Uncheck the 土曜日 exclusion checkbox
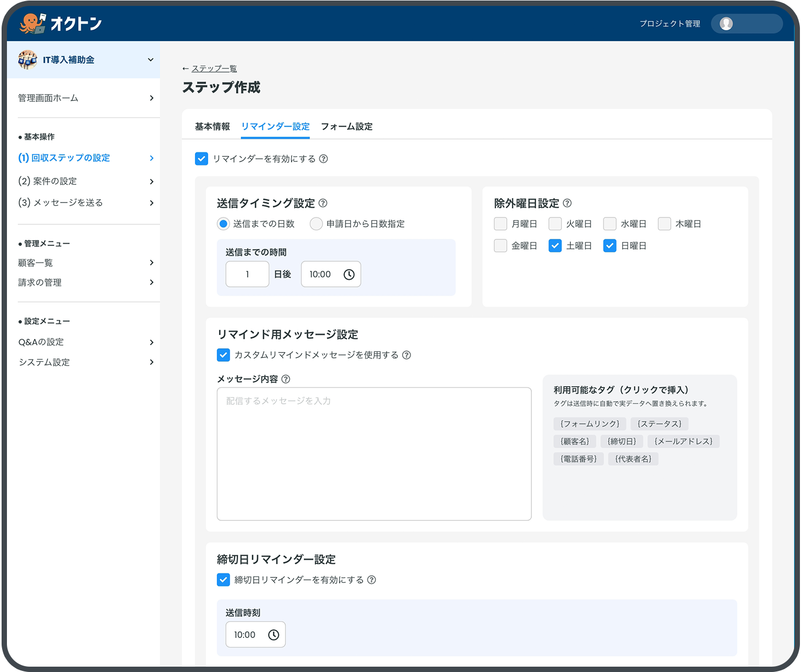The image size is (801, 672). coord(555,246)
